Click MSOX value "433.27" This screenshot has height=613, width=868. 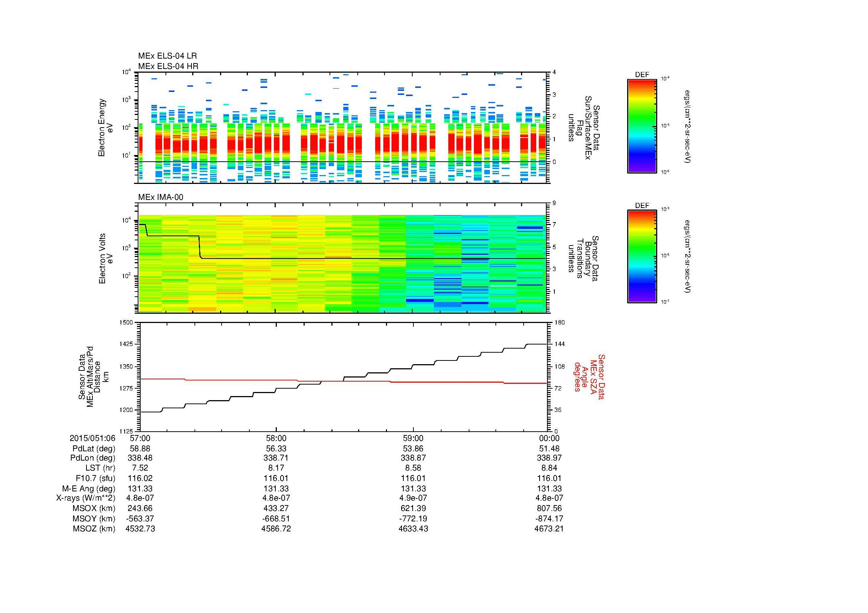(x=276, y=508)
